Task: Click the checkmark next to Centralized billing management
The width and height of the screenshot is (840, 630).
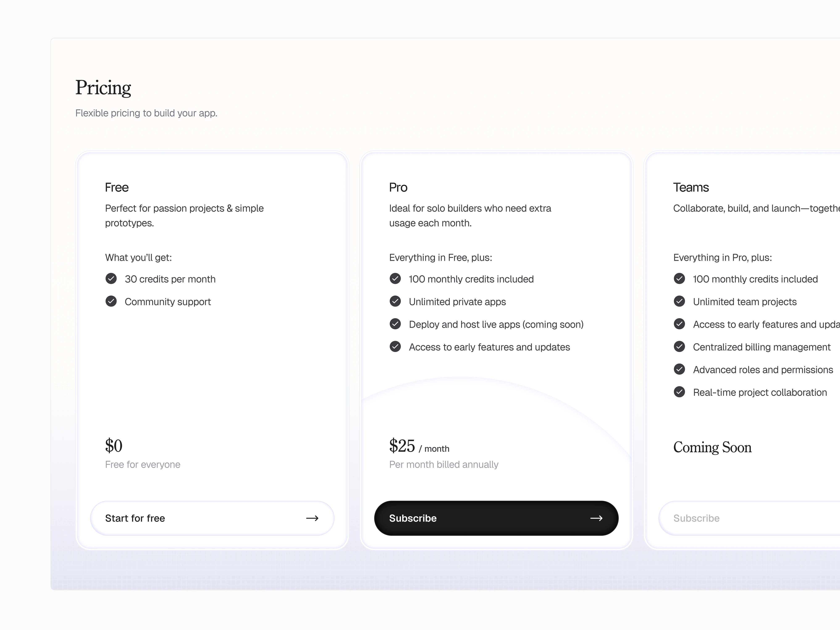Action: tap(679, 347)
